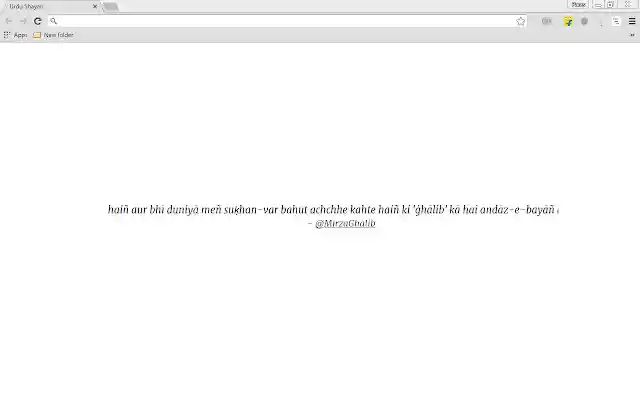
Task: Click the forward navigation arrow
Action: click(x=23, y=21)
